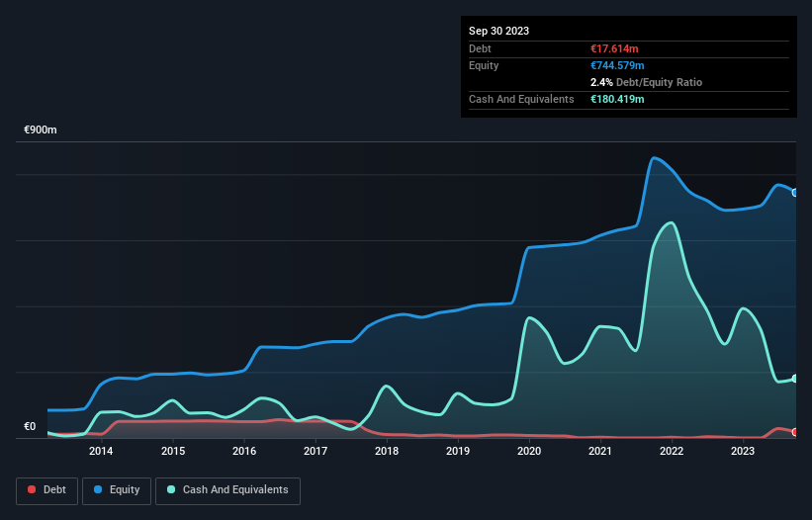Click the 2015 x-axis label
The height and width of the screenshot is (520, 812).
[x=173, y=451]
